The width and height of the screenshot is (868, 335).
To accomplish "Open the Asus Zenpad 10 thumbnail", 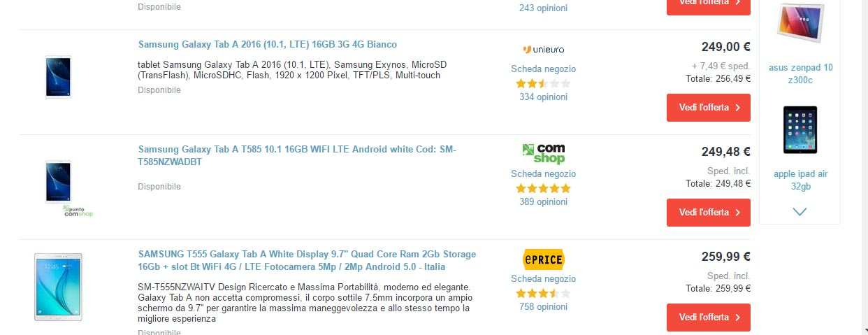I will pyautogui.click(x=800, y=24).
